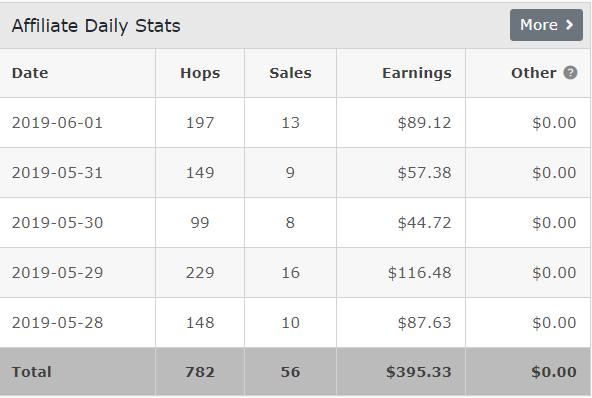This screenshot has width=592, height=398.
Task: Click the chevron arrow in More button
Action: [569, 25]
